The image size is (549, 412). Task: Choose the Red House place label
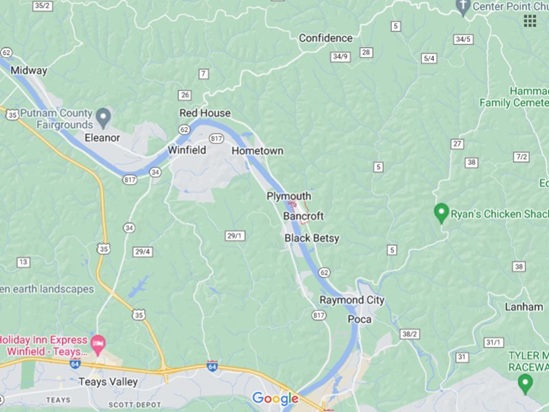click(205, 113)
